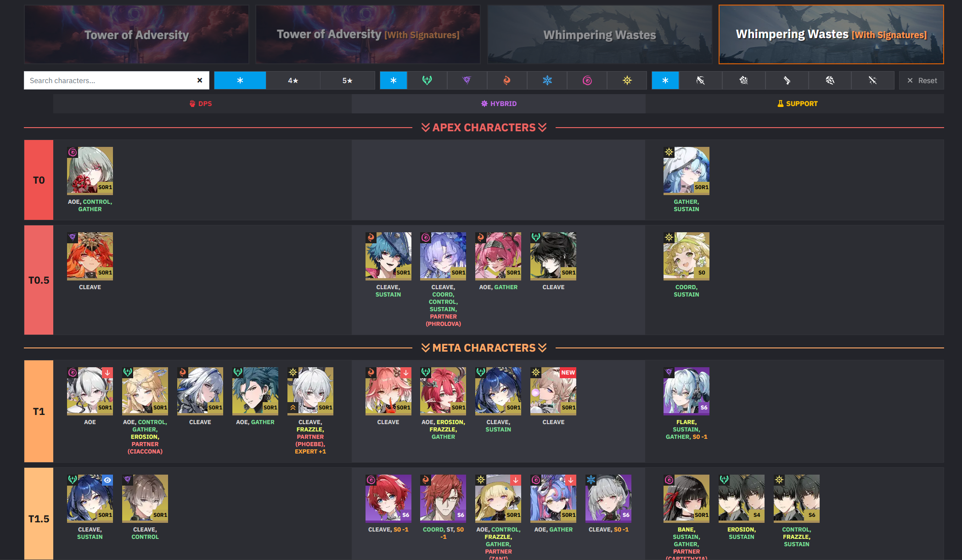Filter by the pink Havoc spiral icon
The height and width of the screenshot is (560, 962).
[x=587, y=80]
